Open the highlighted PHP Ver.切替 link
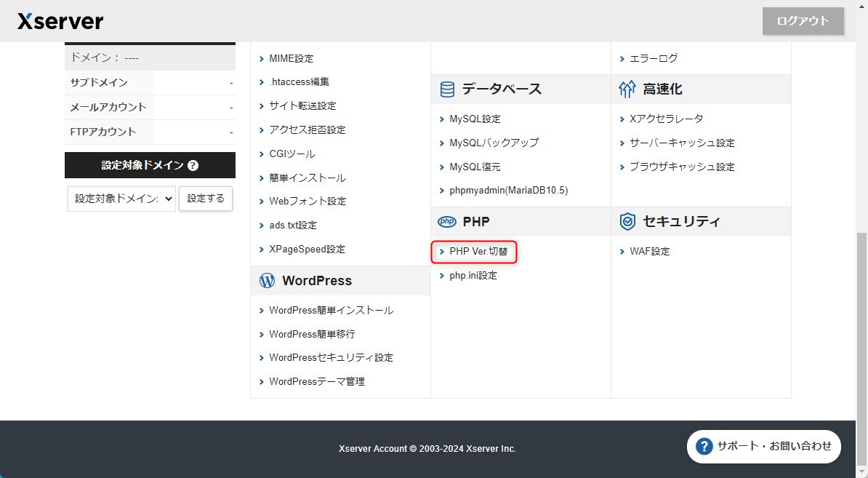Viewport: 868px width, 478px height. (479, 251)
